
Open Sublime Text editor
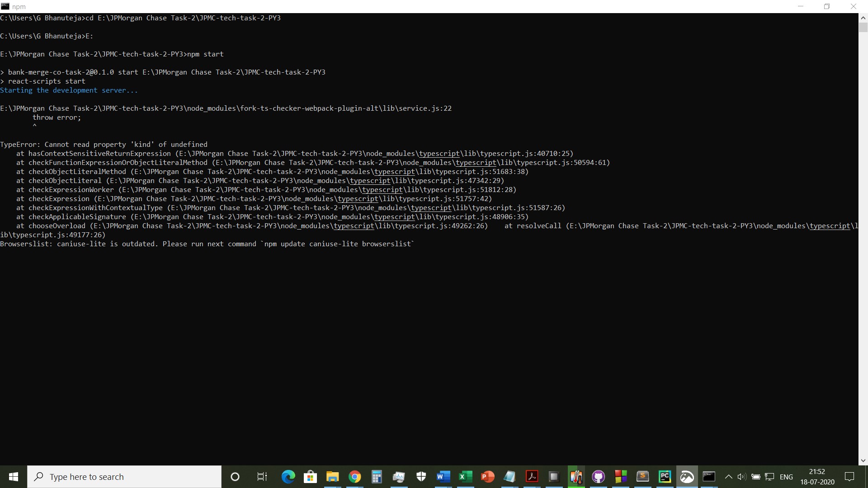tap(642, 477)
